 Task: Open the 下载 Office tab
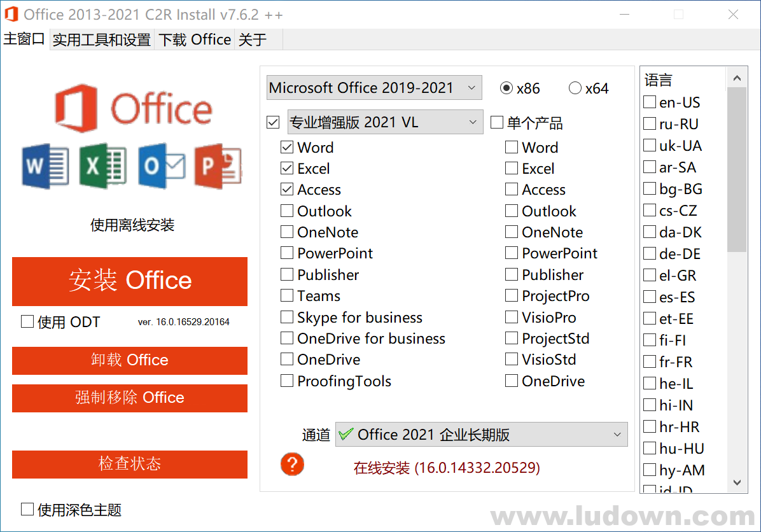(195, 39)
